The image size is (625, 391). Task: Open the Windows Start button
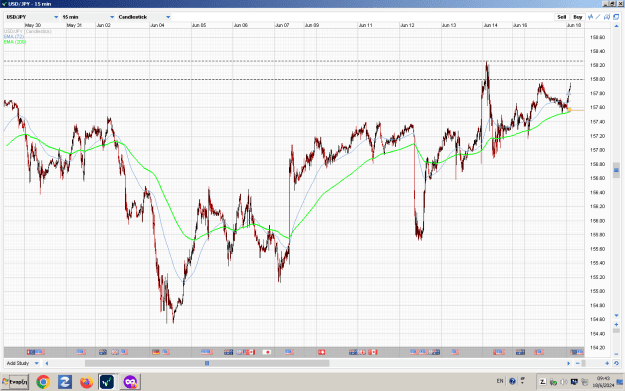coord(15,382)
